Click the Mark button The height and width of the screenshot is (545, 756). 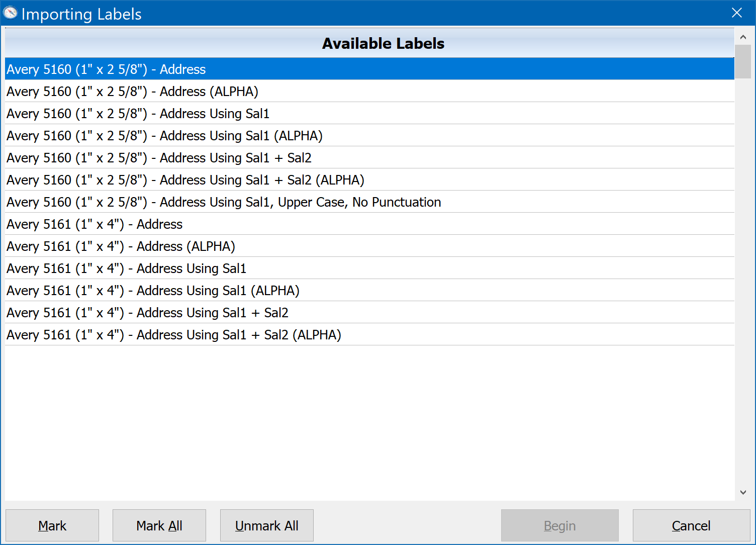(x=52, y=525)
